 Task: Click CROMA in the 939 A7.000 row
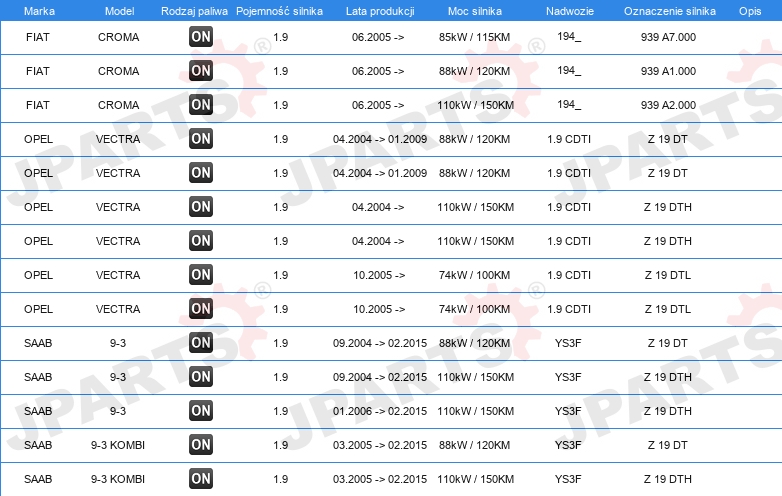click(119, 37)
